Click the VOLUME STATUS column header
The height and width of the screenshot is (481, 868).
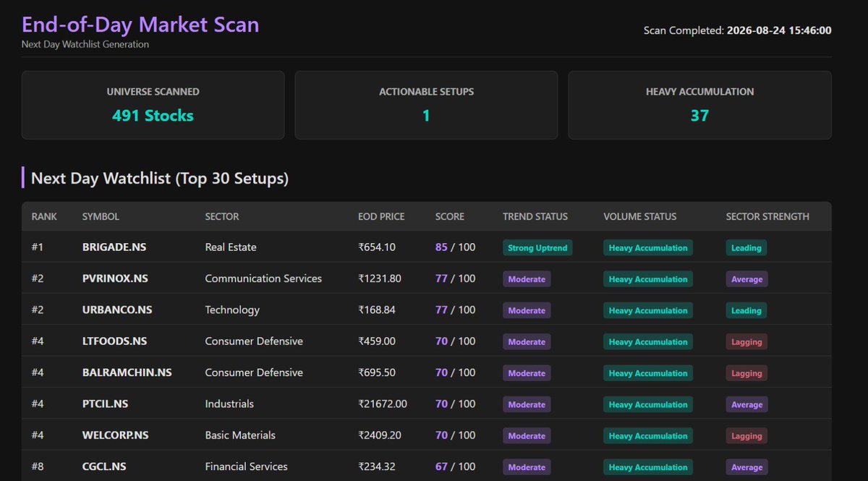(x=640, y=216)
